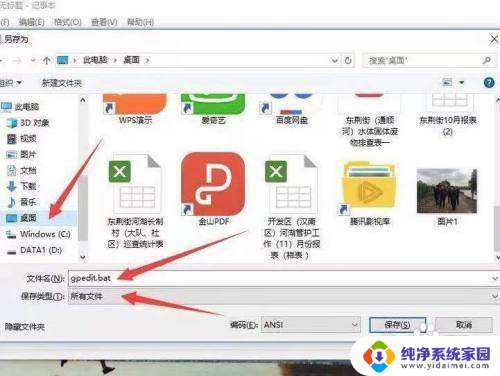The height and width of the screenshot is (376, 500).
Task: Open the Notepad 查看(V) menu
Action: tap(104, 22)
